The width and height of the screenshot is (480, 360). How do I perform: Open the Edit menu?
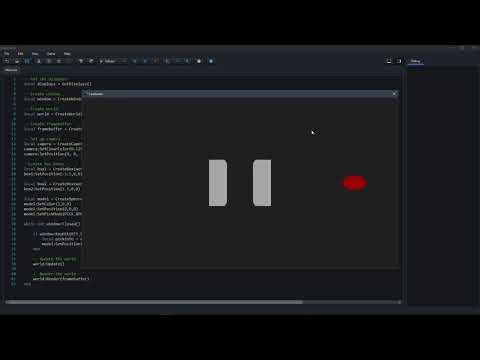click(x=20, y=54)
